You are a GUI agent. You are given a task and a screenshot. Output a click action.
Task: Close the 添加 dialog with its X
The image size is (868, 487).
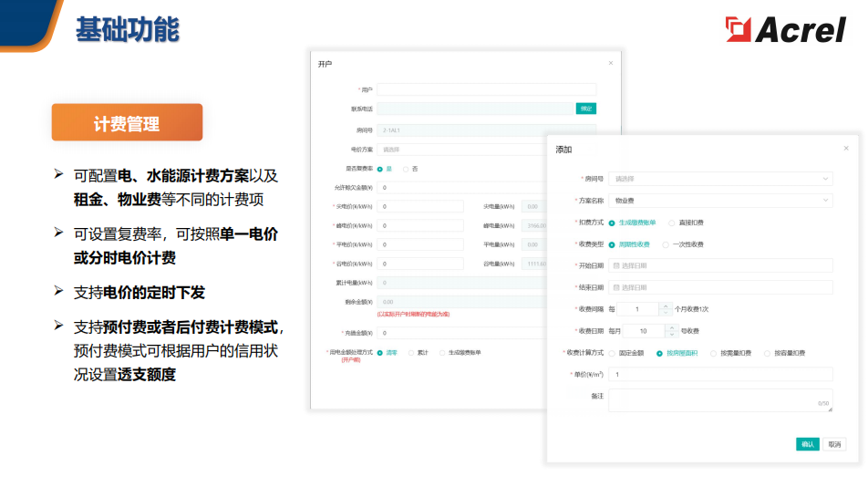point(846,149)
